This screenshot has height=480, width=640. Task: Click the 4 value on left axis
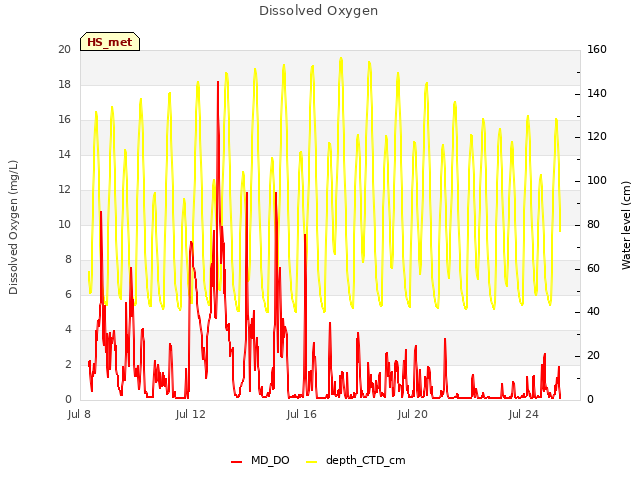[68, 329]
